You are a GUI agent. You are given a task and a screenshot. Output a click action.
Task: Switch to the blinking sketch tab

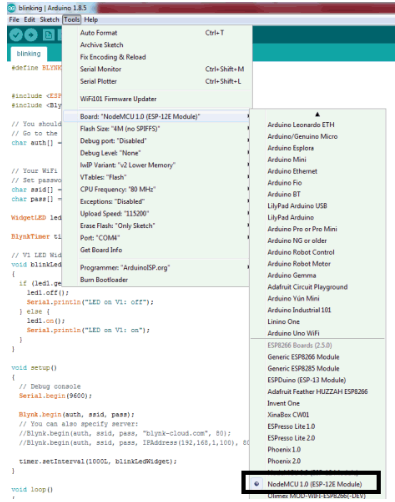coord(29,54)
